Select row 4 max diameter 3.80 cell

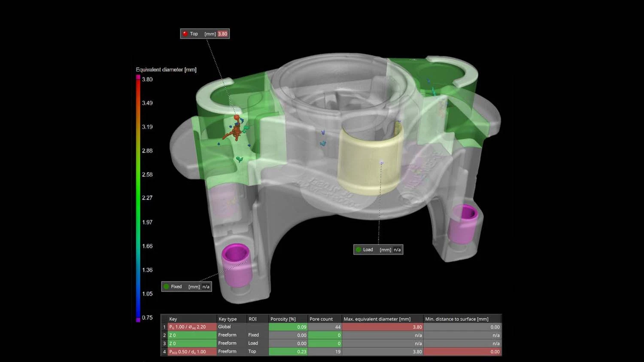pos(383,352)
